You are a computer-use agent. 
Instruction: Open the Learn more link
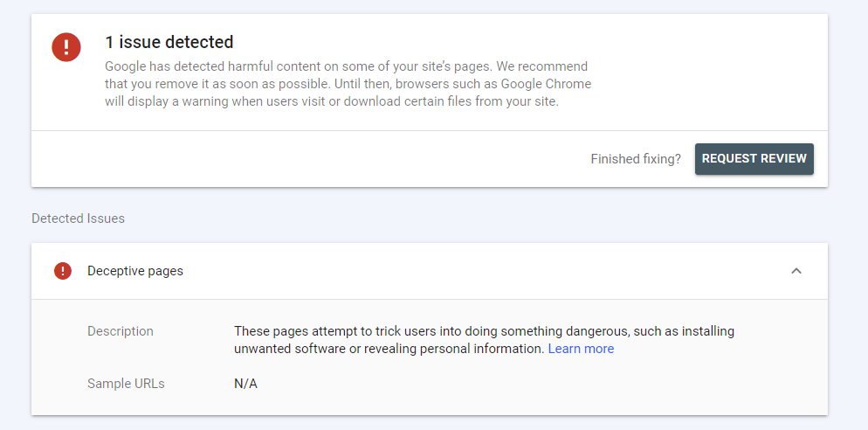point(581,349)
